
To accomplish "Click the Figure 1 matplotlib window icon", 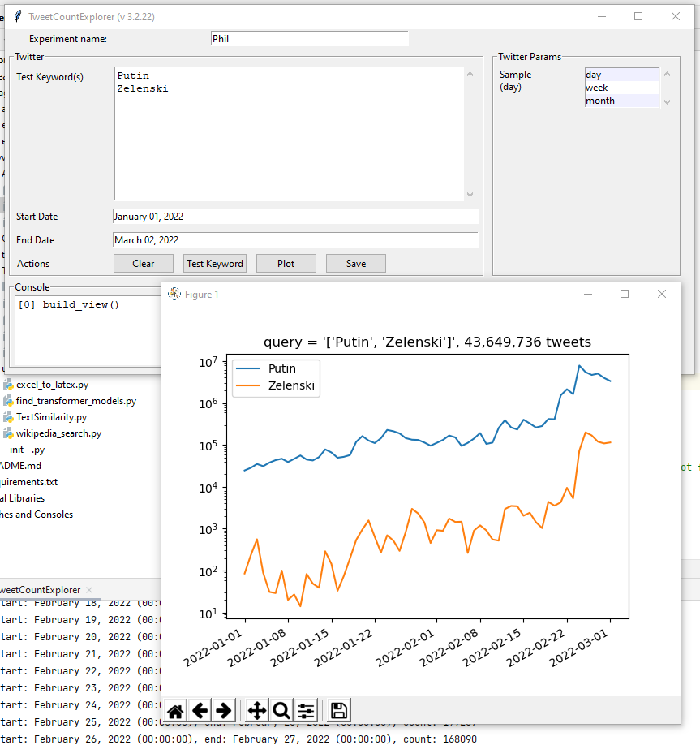I will [174, 294].
